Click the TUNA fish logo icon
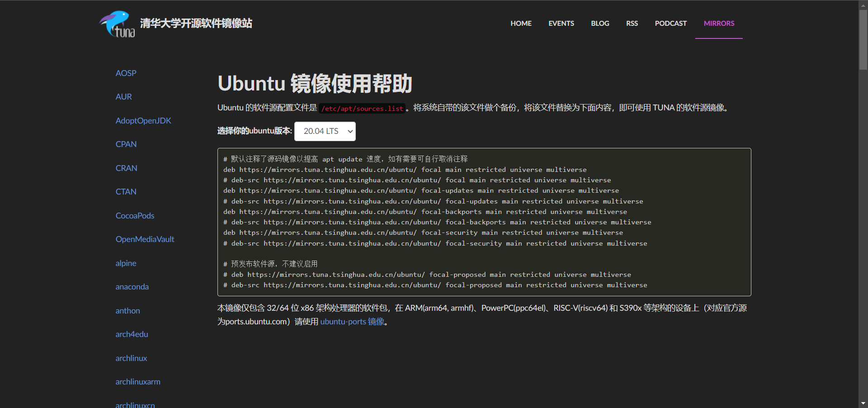868x408 pixels. pyautogui.click(x=117, y=24)
